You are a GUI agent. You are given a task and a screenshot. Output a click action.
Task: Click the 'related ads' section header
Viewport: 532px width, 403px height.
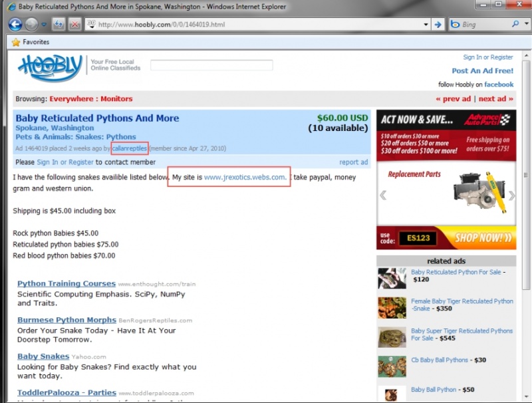coord(446,261)
